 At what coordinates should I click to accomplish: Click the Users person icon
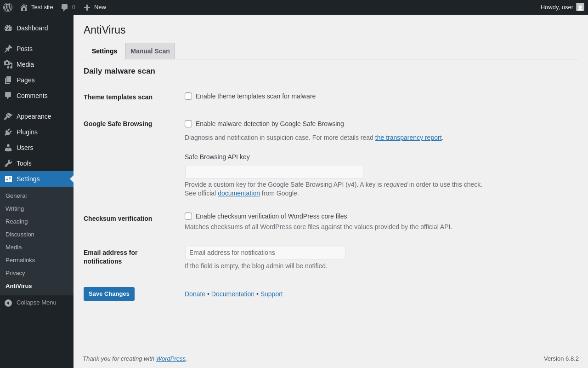click(8, 148)
